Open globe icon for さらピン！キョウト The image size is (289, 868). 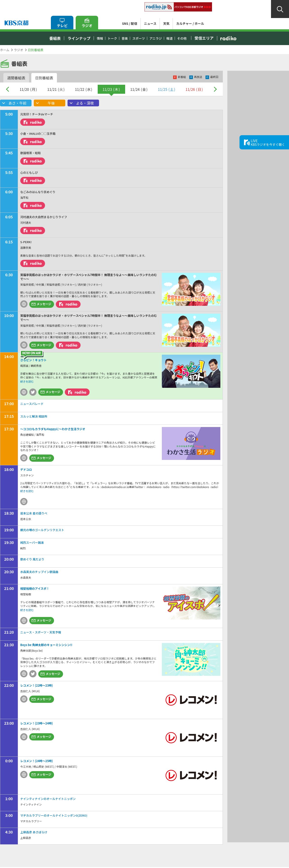point(24,392)
